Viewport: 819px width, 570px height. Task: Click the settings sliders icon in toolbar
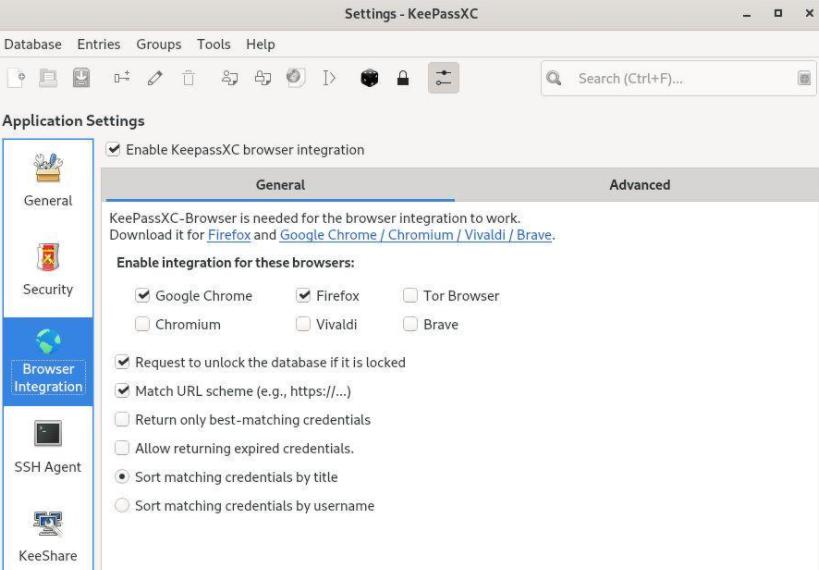point(443,78)
